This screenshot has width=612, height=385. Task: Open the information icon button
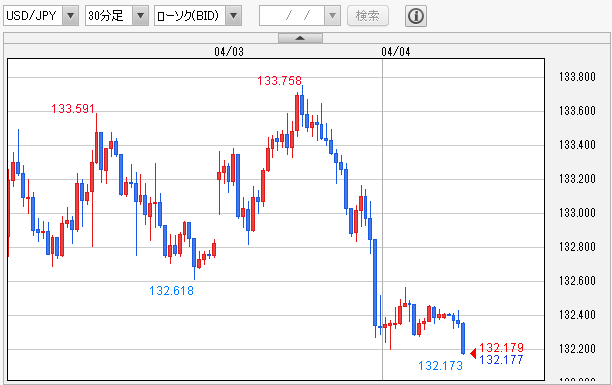pyautogui.click(x=416, y=16)
